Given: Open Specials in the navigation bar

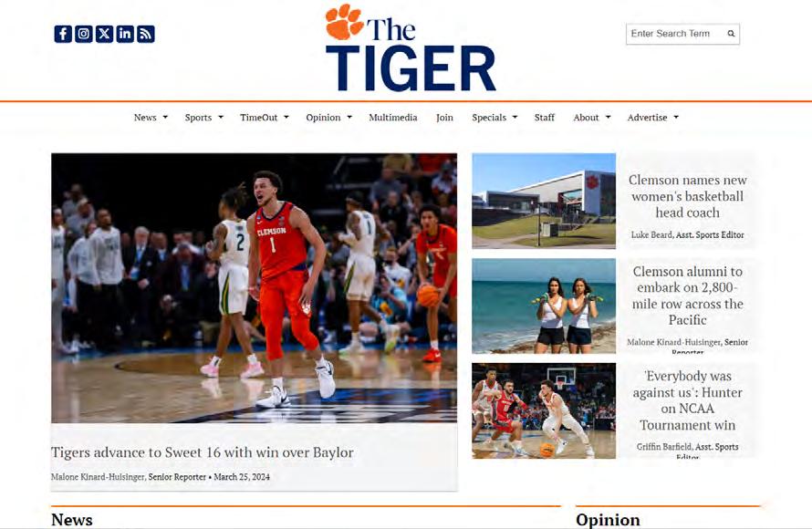Looking at the screenshot, I should click(489, 118).
